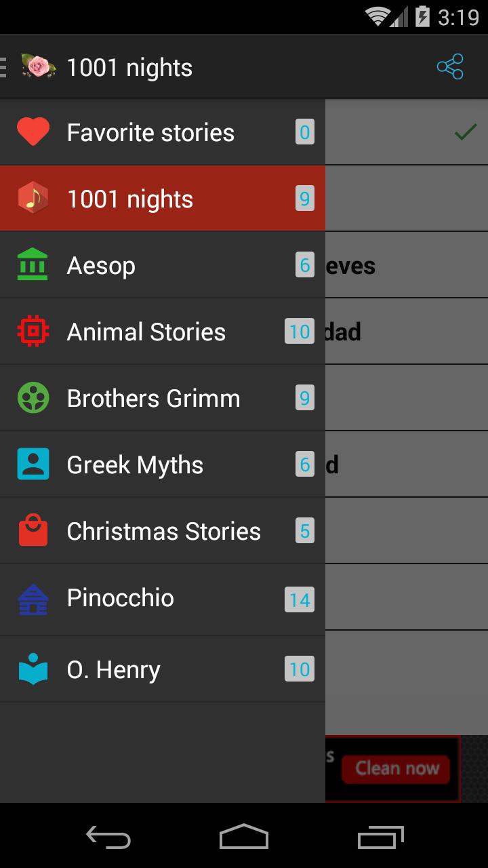Click the green building icon beside Aesop
488x868 pixels.
pyautogui.click(x=33, y=265)
